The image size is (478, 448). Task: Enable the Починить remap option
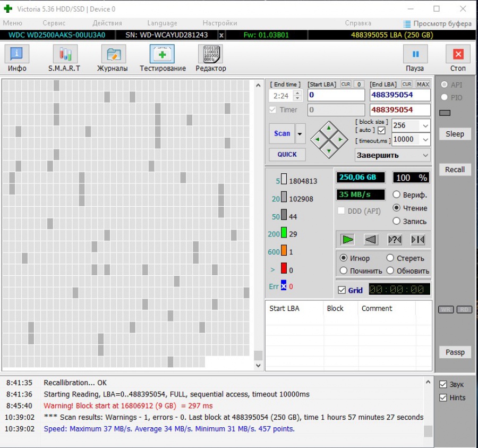343,271
